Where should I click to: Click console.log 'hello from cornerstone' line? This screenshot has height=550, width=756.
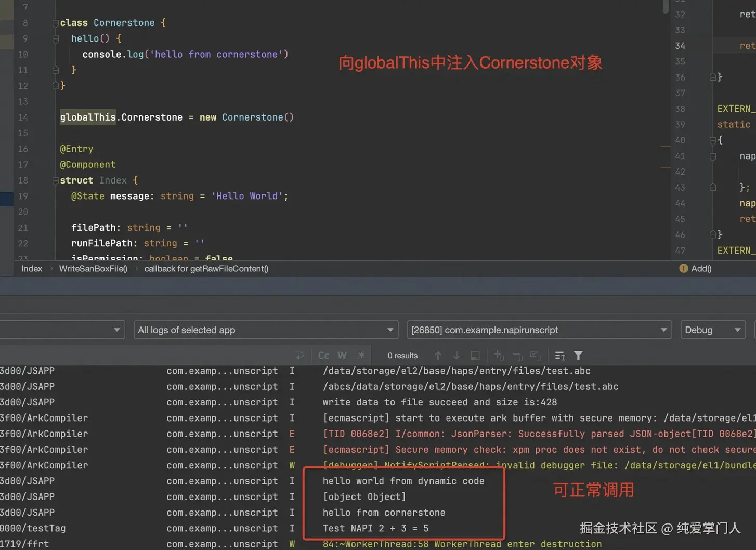point(185,54)
